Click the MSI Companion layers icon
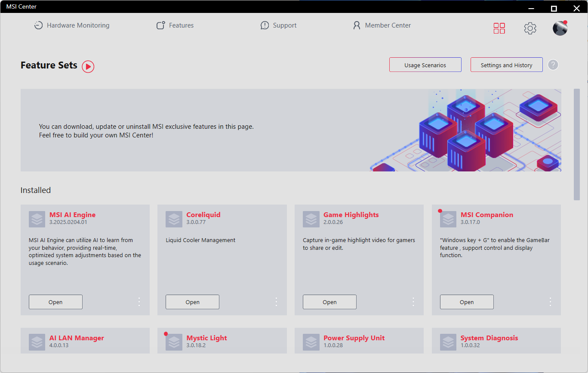 click(448, 219)
